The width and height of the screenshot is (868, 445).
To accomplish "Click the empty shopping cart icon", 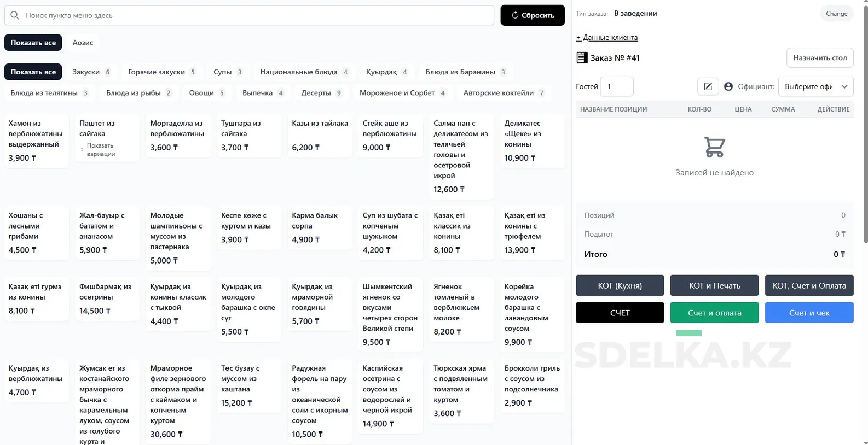I will pyautogui.click(x=714, y=147).
